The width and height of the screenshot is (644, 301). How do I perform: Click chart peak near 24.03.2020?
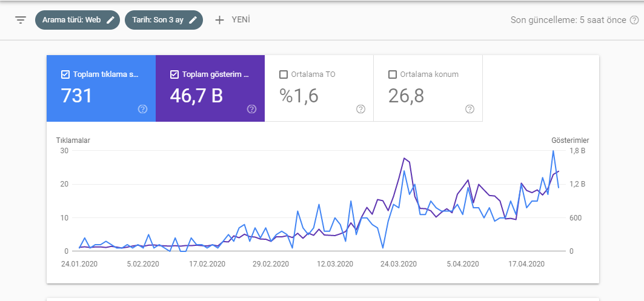[x=404, y=158]
